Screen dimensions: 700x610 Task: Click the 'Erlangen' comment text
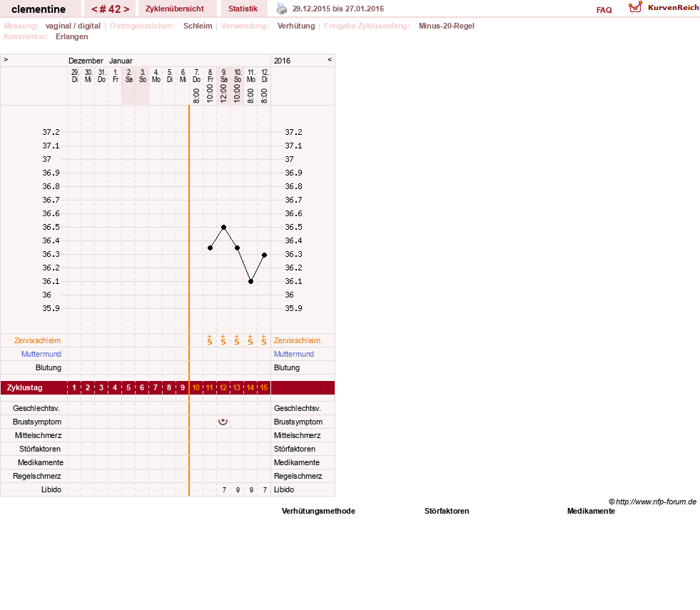pyautogui.click(x=72, y=36)
